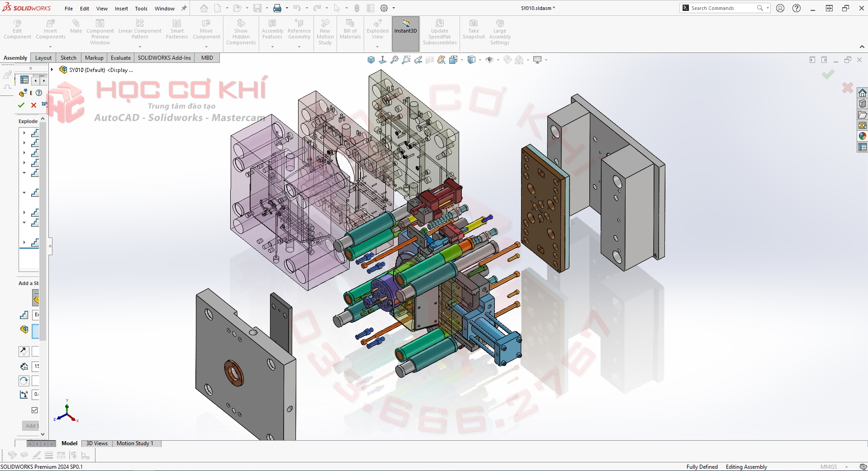This screenshot has width=868, height=471.
Task: Click the Explode panel help icon
Action: [x=39, y=93]
